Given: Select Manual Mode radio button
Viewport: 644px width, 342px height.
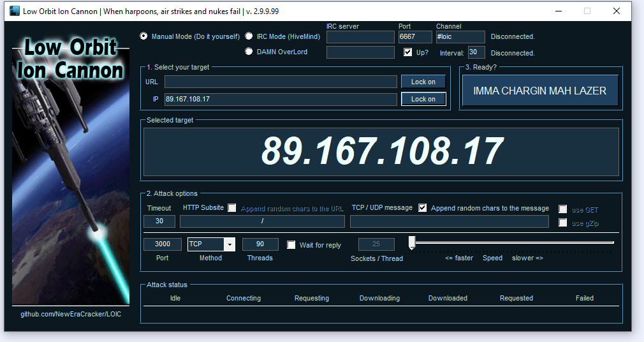Looking at the screenshot, I should tap(143, 36).
